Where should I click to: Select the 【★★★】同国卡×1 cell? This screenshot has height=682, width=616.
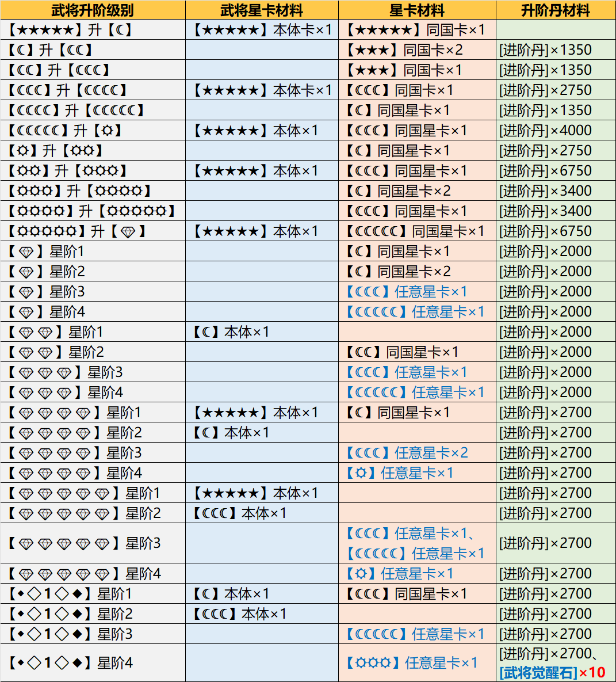pyautogui.click(x=417, y=70)
